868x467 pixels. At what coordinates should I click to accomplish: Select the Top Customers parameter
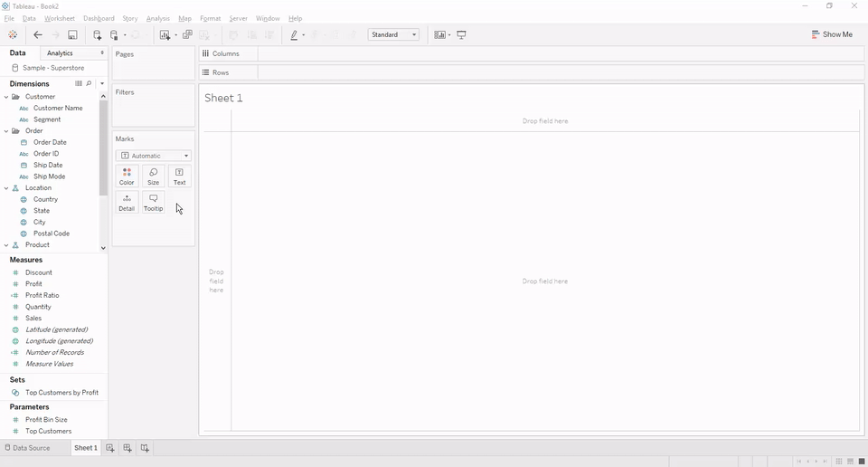(48, 431)
